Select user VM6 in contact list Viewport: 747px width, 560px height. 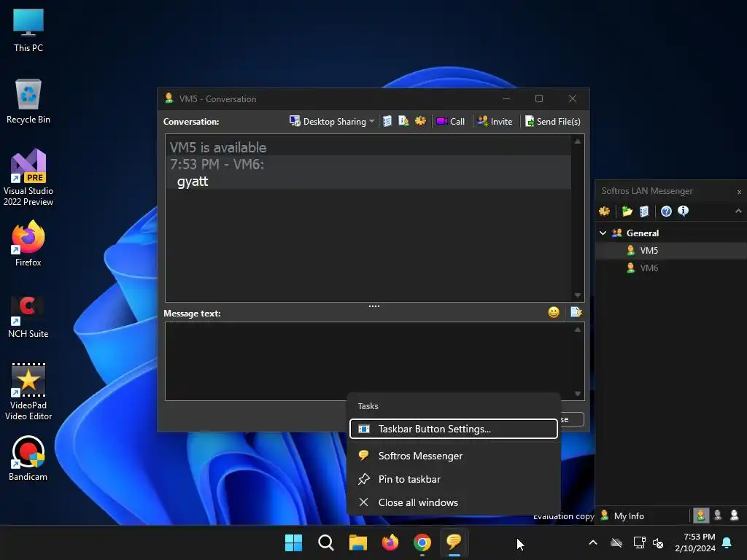click(x=671, y=268)
